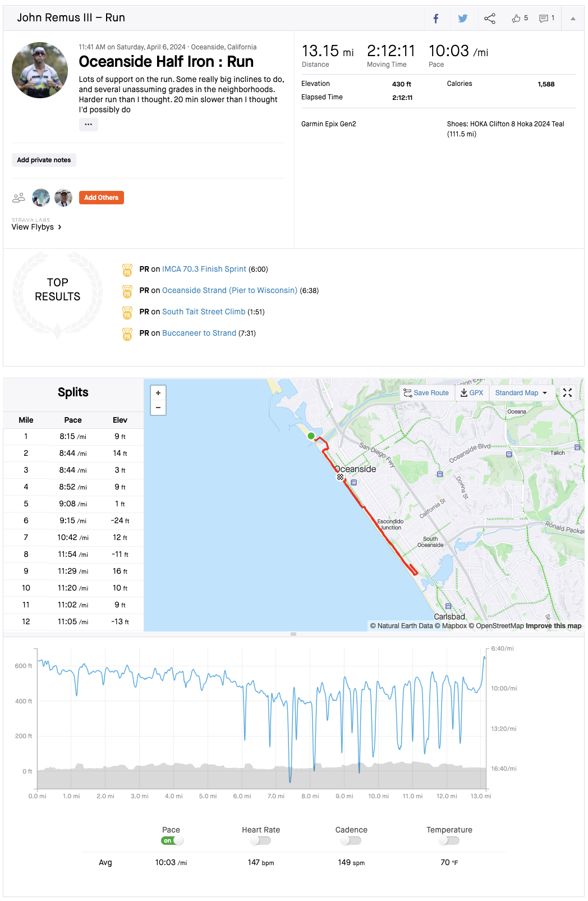The height and width of the screenshot is (901, 588).
Task: Click Save Route on the map
Action: tap(426, 393)
